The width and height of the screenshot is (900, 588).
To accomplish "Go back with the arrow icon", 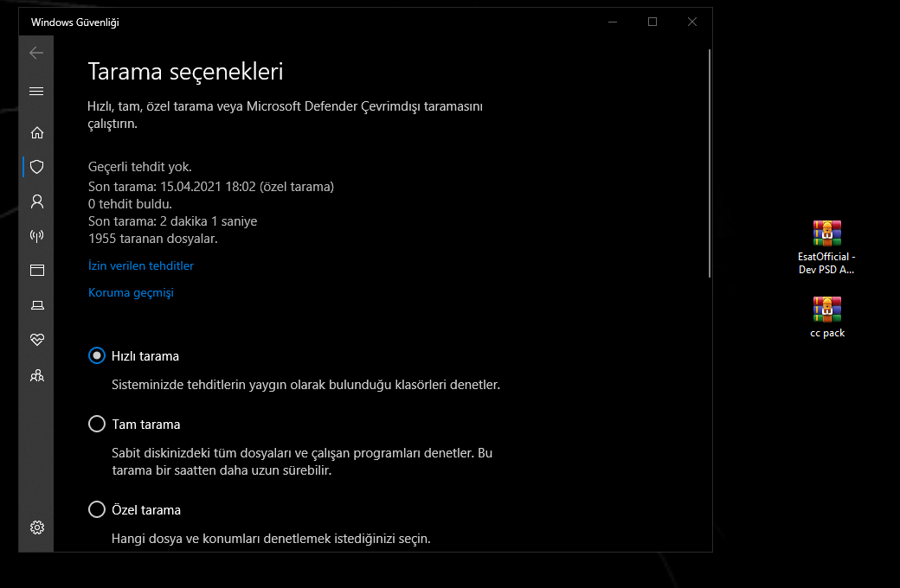I will pos(36,53).
